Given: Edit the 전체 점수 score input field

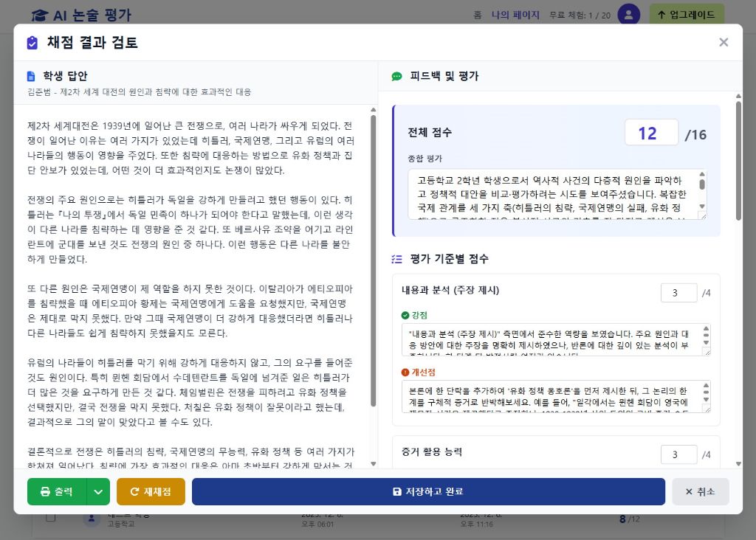Looking at the screenshot, I should tap(651, 133).
